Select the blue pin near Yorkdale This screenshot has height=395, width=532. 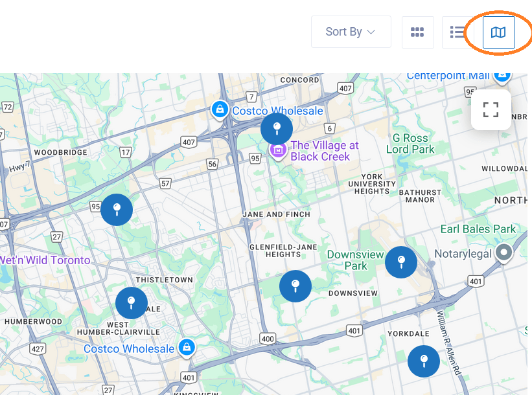424,361
